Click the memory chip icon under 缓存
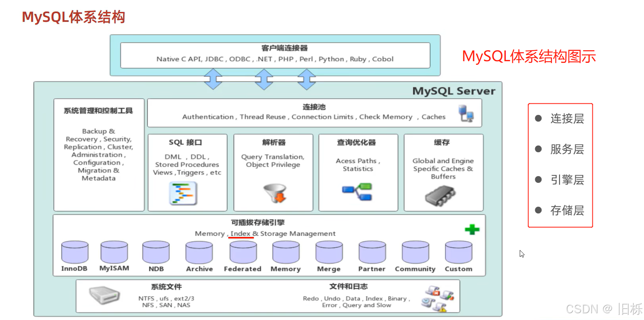644x320 pixels. pyautogui.click(x=440, y=196)
